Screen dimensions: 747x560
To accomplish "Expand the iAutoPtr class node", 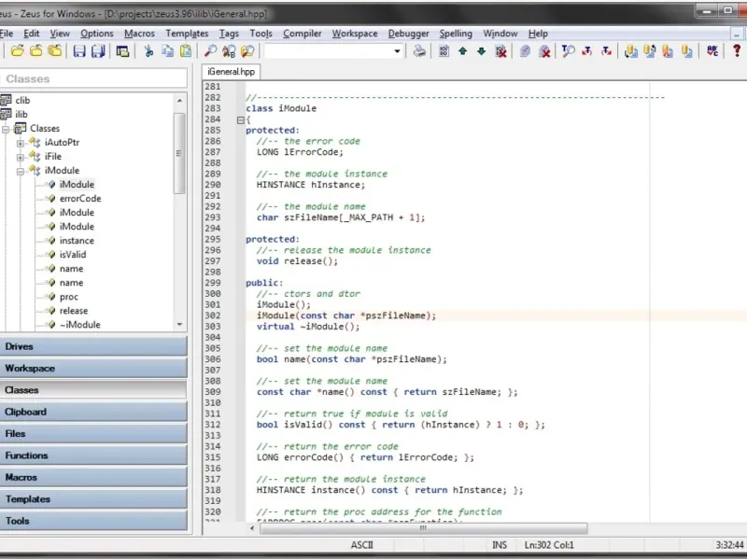I will tap(21, 143).
